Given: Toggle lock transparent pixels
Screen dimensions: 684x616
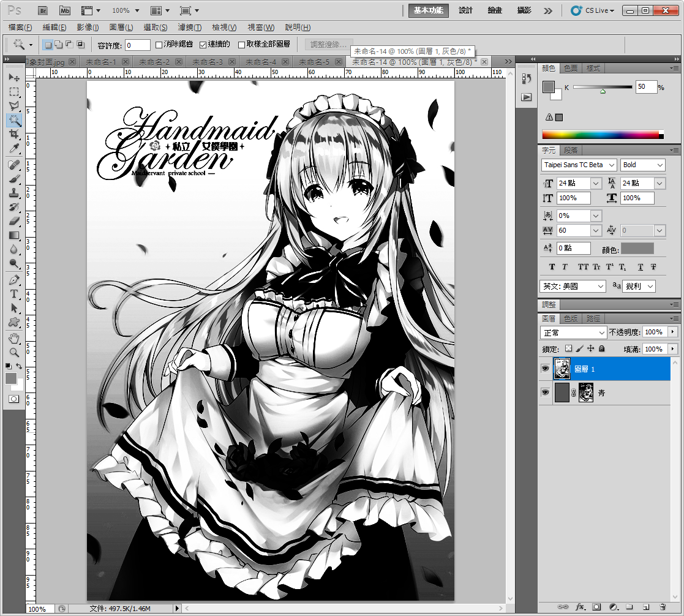Looking at the screenshot, I should pyautogui.click(x=568, y=348).
